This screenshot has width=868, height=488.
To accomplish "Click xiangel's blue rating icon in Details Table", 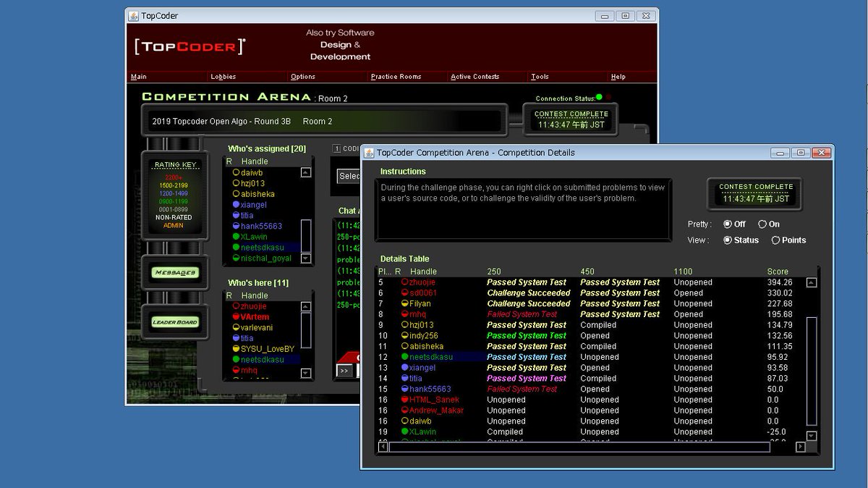I will click(x=404, y=368).
